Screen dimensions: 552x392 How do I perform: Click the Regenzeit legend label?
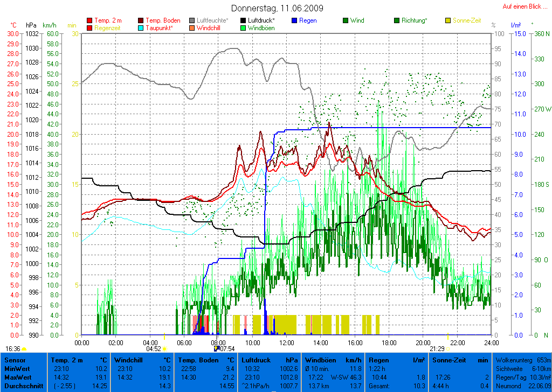coord(108,28)
